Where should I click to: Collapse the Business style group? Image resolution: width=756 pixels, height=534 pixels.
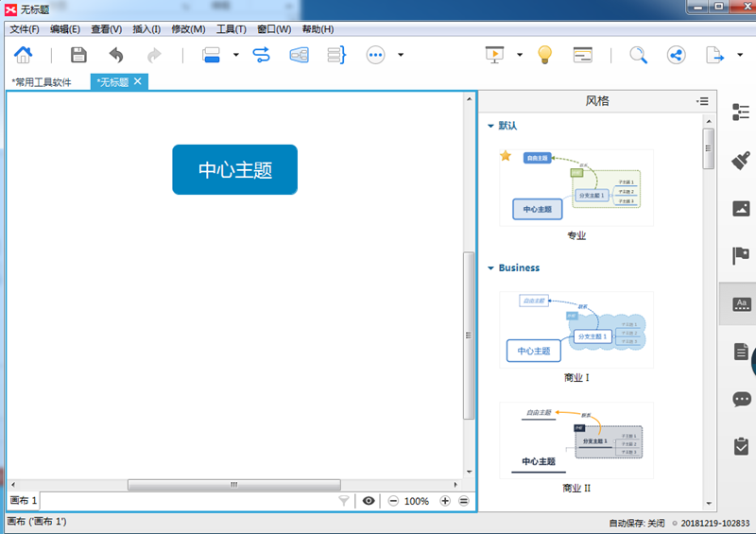coord(490,268)
